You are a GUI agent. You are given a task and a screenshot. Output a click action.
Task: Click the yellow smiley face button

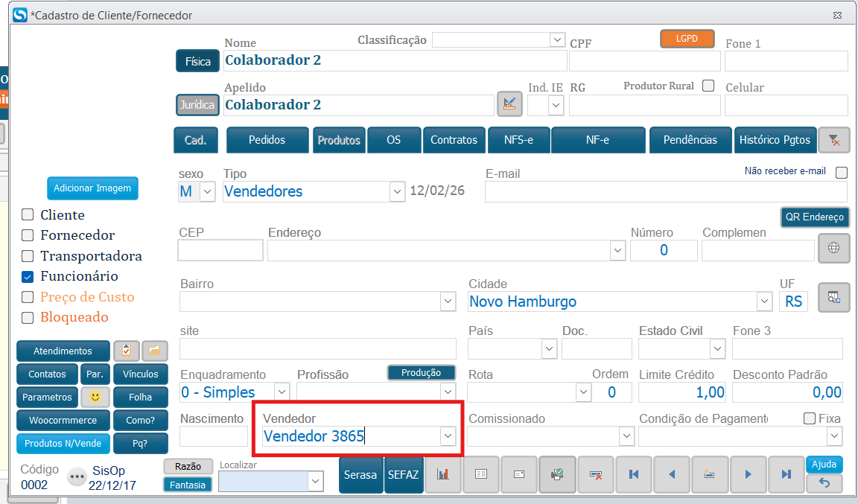[95, 397]
